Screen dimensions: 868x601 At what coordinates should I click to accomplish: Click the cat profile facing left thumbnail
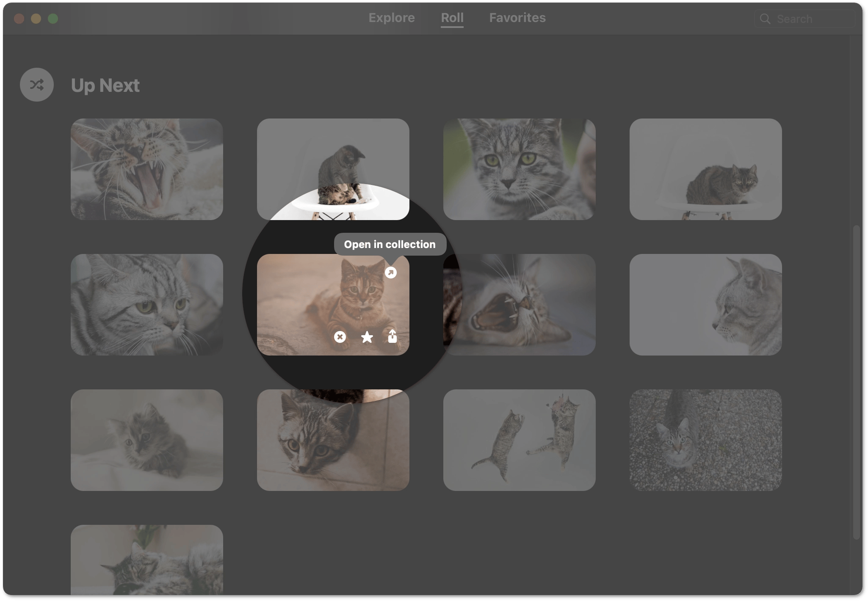click(705, 304)
